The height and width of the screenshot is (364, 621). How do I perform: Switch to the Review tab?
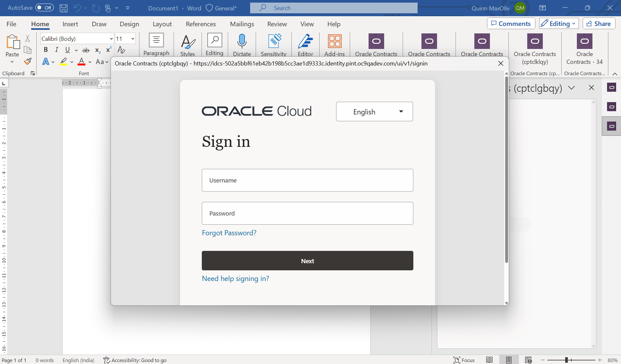click(x=277, y=24)
